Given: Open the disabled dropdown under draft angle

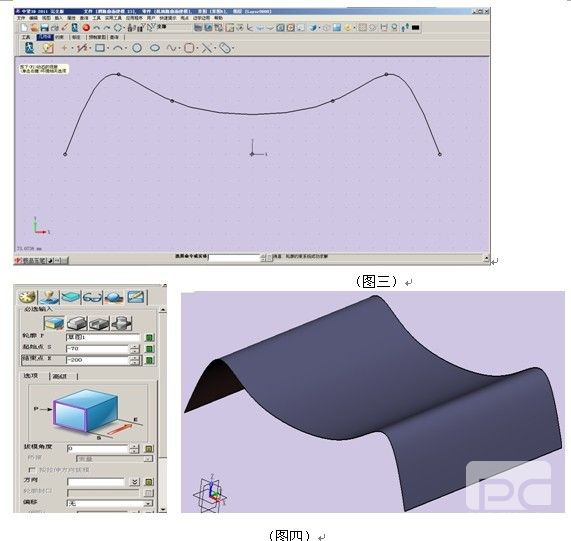Looking at the screenshot, I should (114, 459).
